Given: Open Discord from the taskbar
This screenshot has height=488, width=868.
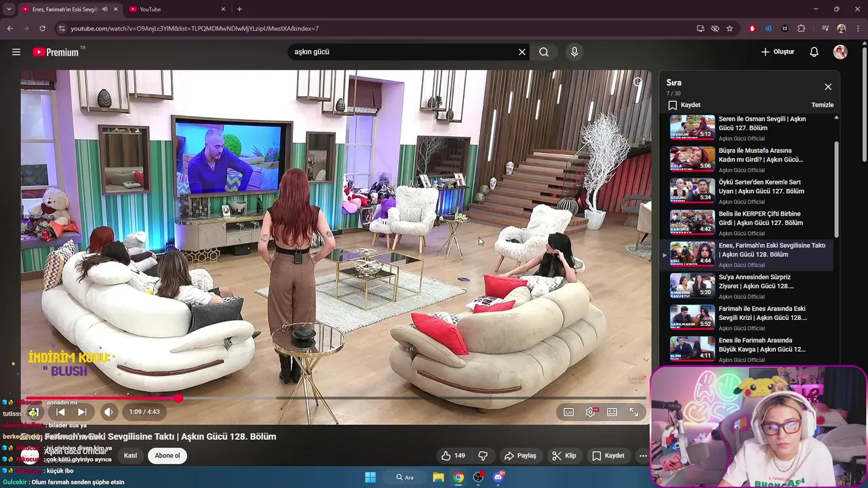Looking at the screenshot, I should (x=498, y=477).
